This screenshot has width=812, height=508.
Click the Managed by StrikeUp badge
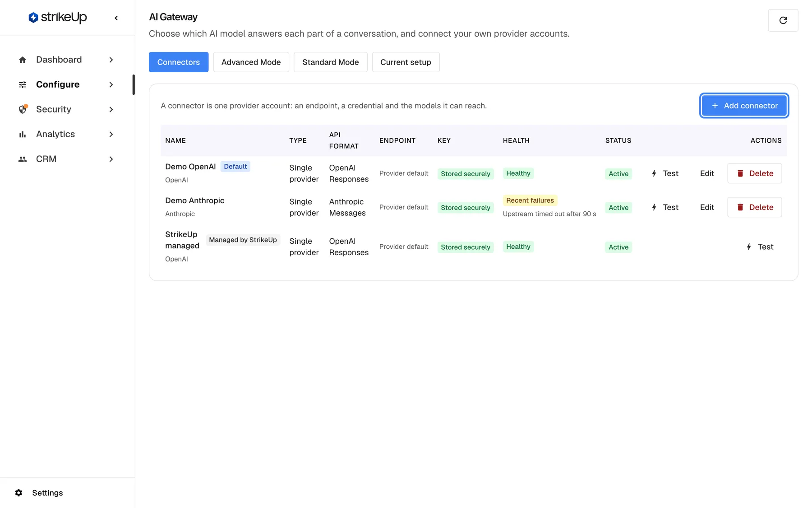click(x=243, y=240)
